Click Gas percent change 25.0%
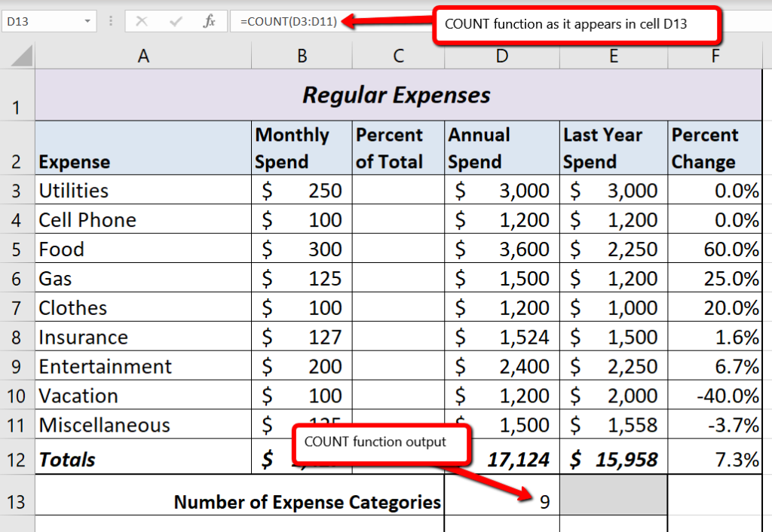This screenshot has width=772, height=532. [x=715, y=277]
